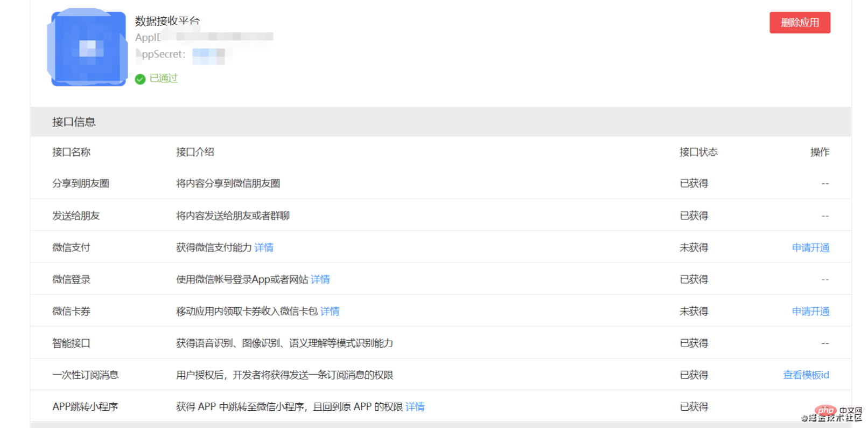
Task: Click the 已通过 status text
Action: [164, 78]
